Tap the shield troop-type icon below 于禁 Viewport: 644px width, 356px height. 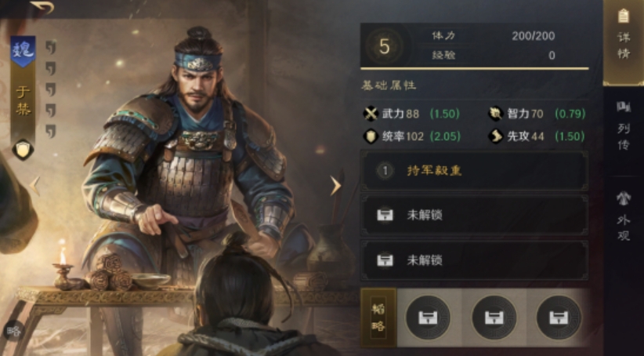(23, 150)
